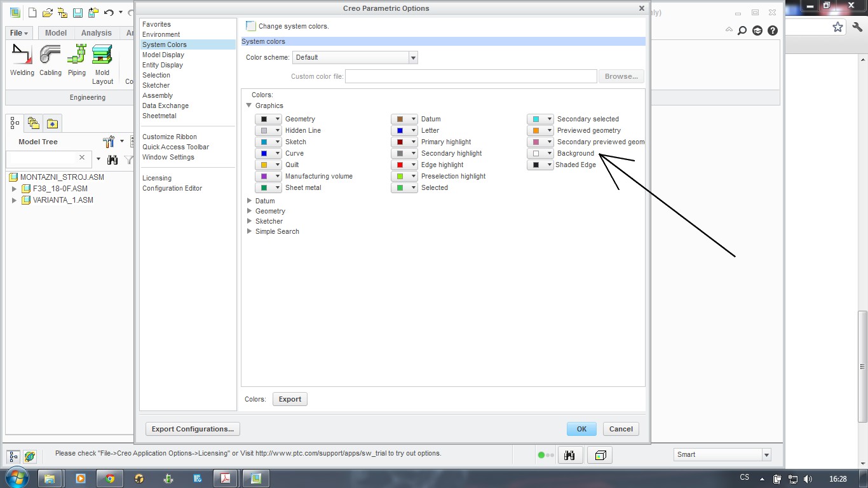868x488 pixels.
Task: Open the Shaded Edge color swatch dropdown
Action: point(540,165)
